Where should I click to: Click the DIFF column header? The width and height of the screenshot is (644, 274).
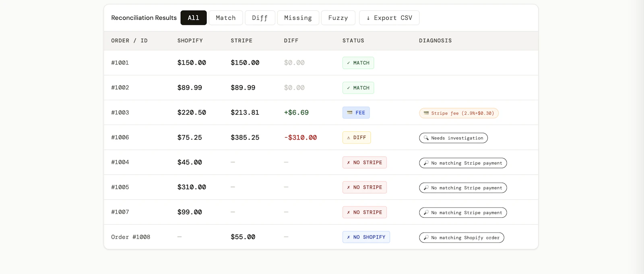[x=291, y=41]
